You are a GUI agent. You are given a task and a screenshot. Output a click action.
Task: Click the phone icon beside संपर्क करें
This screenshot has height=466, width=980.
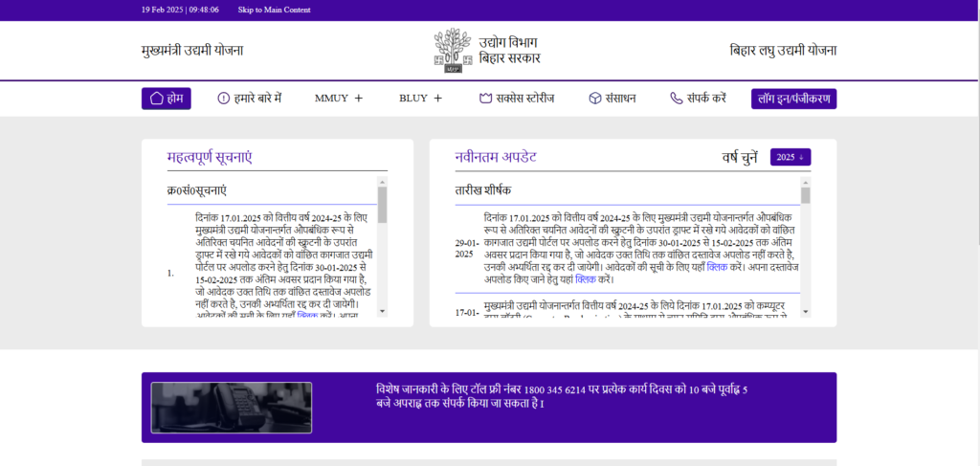click(x=677, y=99)
